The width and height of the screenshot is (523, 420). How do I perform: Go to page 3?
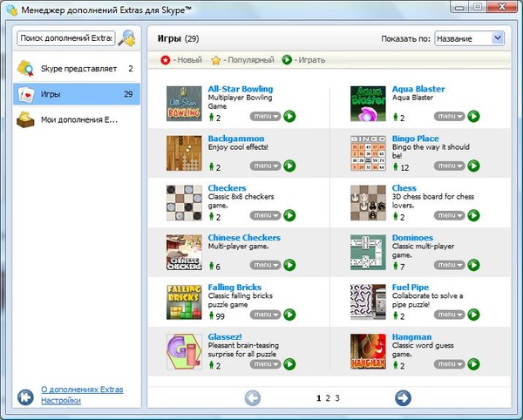tap(337, 398)
